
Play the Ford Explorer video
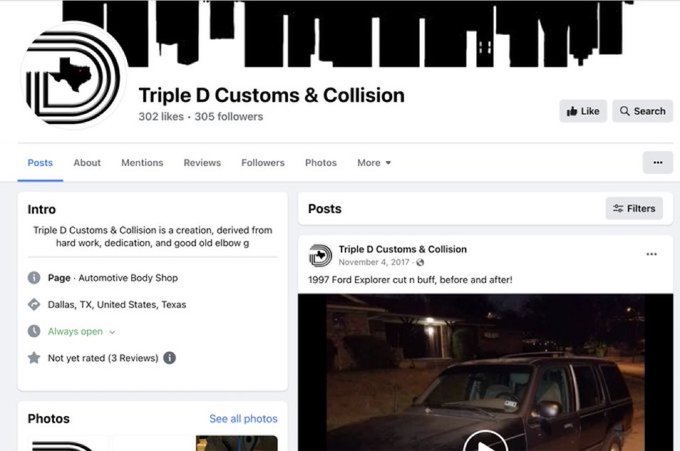click(485, 442)
